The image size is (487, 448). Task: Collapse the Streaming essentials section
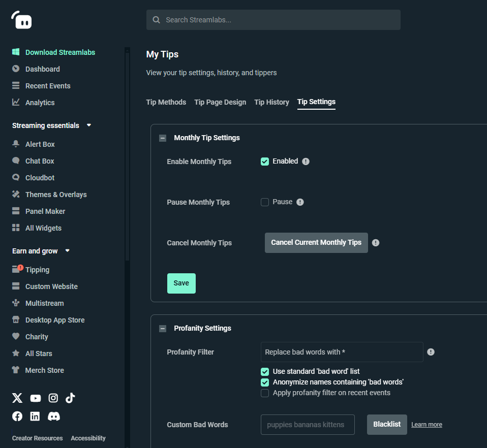tap(88, 125)
